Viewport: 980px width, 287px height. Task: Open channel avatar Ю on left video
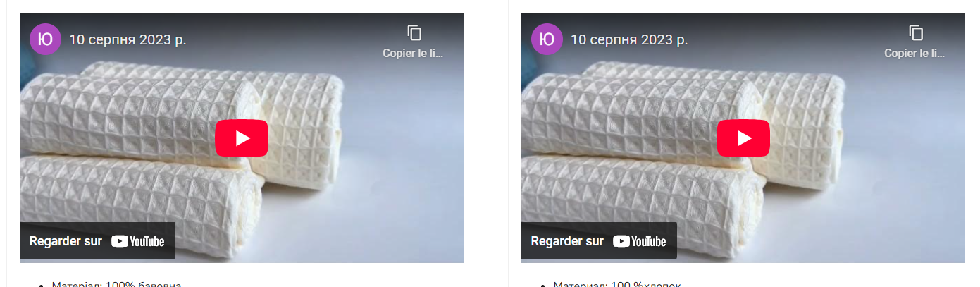point(46,39)
